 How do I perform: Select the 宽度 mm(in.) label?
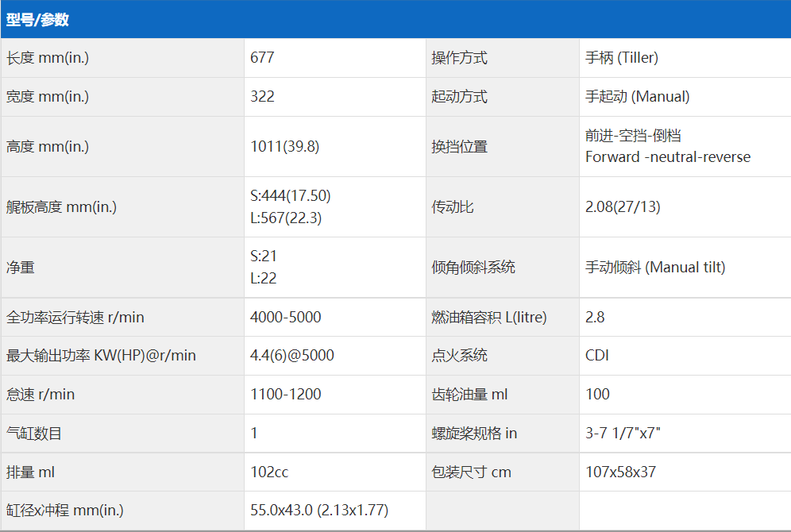pyautogui.click(x=48, y=96)
